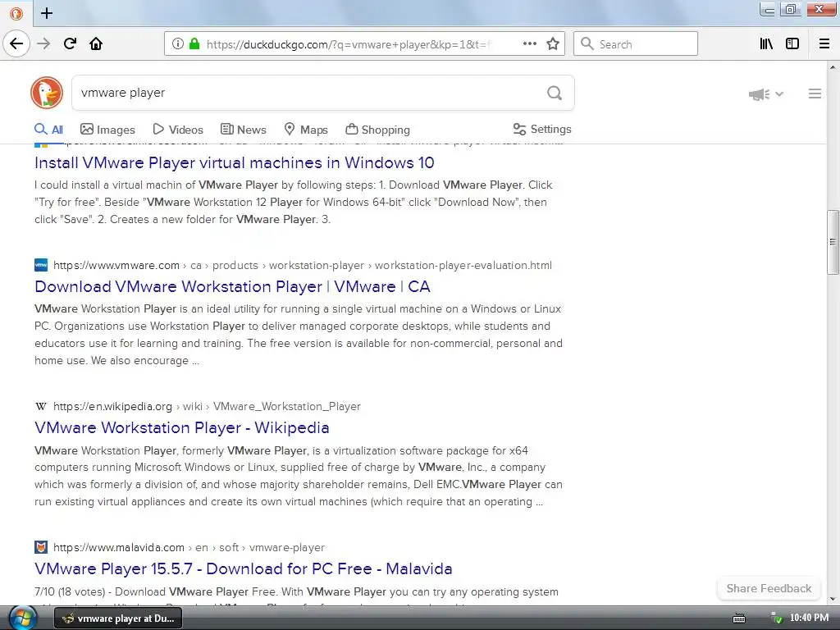
Task: Open the Firefox hamburger menu
Action: 824,43
